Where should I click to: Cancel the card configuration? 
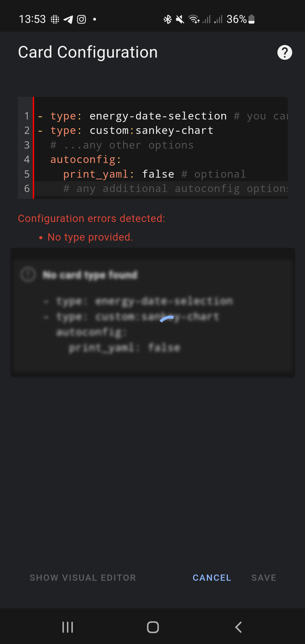pyautogui.click(x=212, y=577)
